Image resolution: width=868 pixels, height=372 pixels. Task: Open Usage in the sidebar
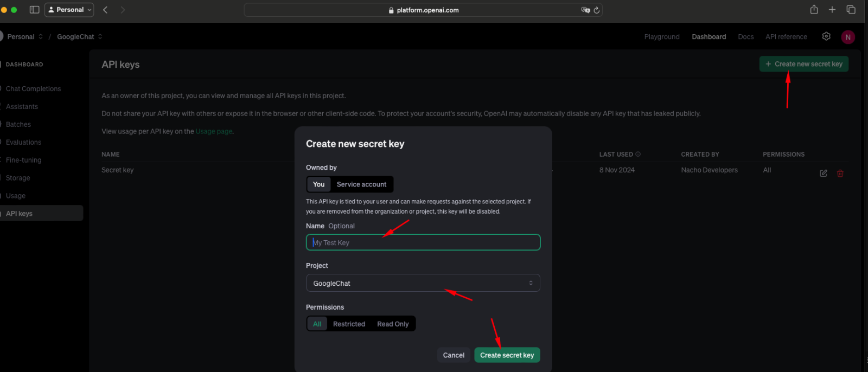[16, 196]
